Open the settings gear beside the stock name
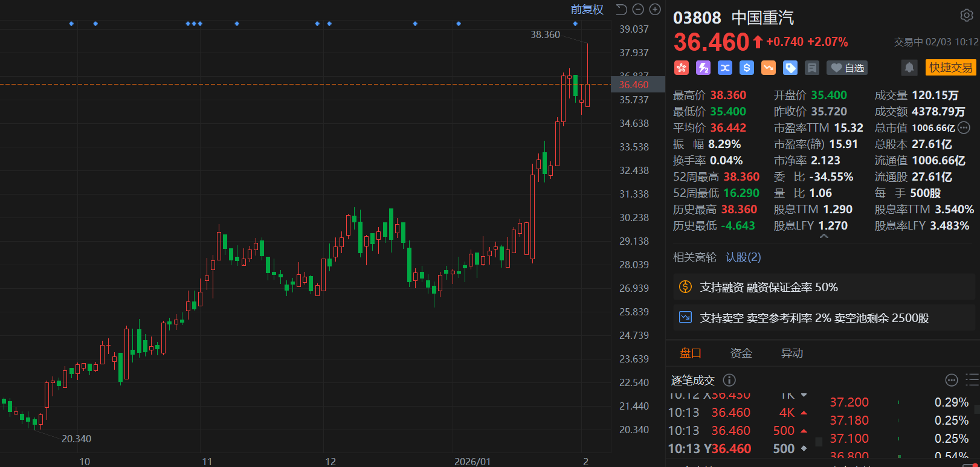Screen dimensions: 980x467 (966, 16)
